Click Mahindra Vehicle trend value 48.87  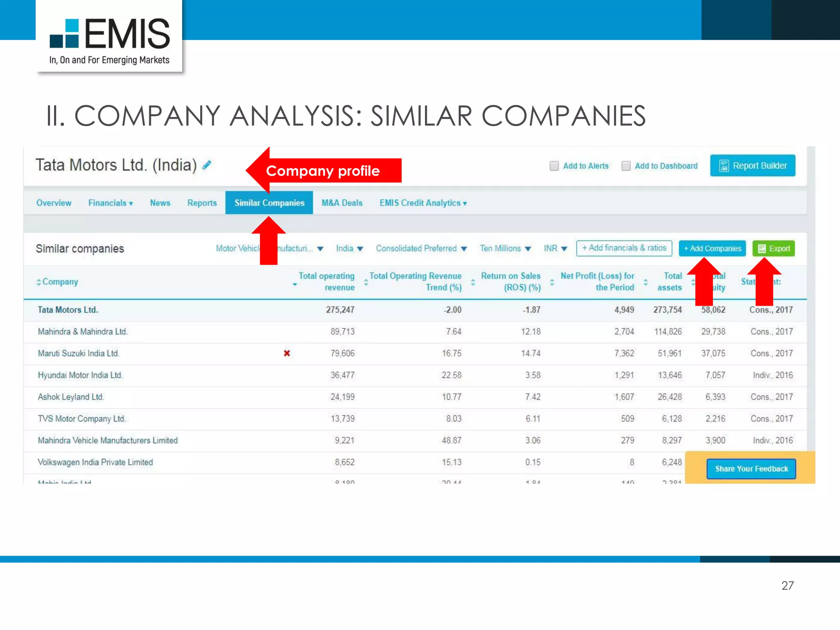[x=452, y=440]
